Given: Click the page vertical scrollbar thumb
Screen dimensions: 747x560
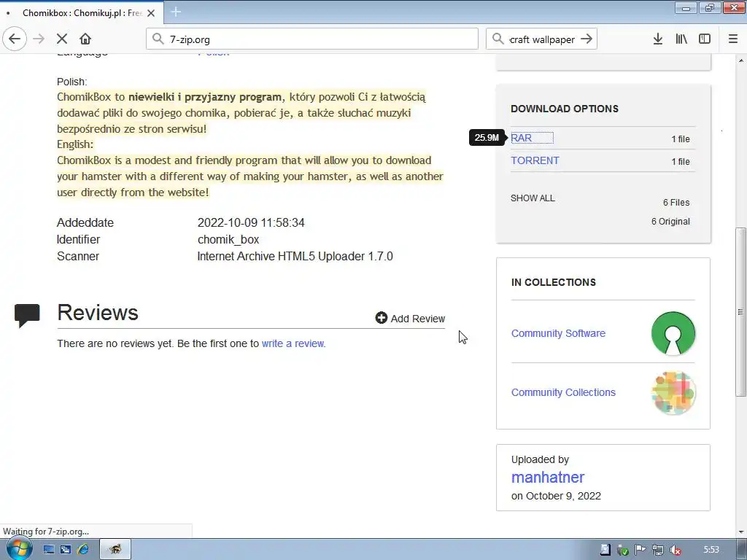Looking at the screenshot, I should pyautogui.click(x=740, y=312).
